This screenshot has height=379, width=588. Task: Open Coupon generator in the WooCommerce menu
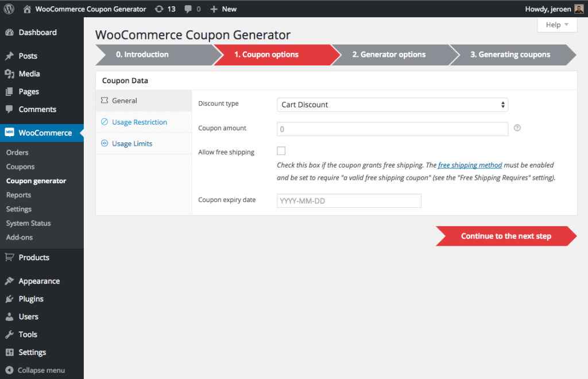pos(35,180)
